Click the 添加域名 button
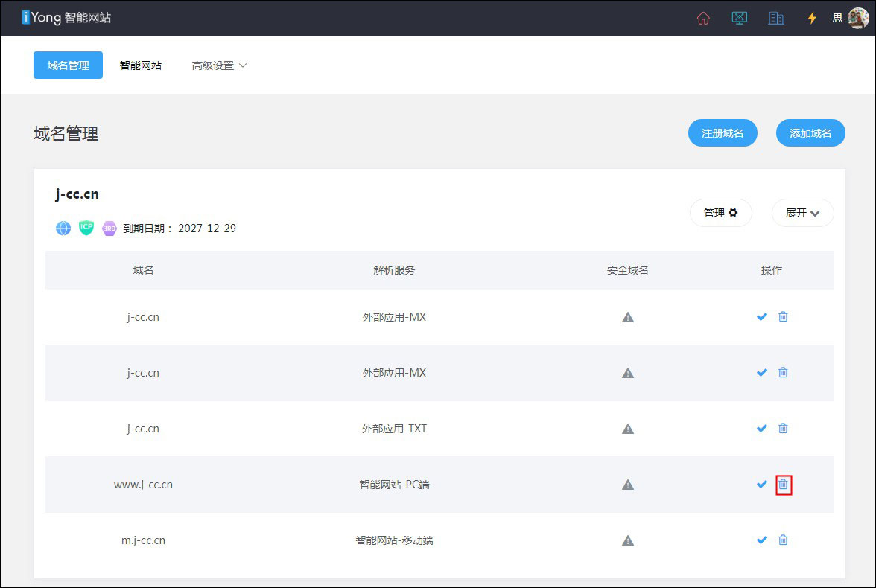The height and width of the screenshot is (588, 876). pyautogui.click(x=810, y=133)
